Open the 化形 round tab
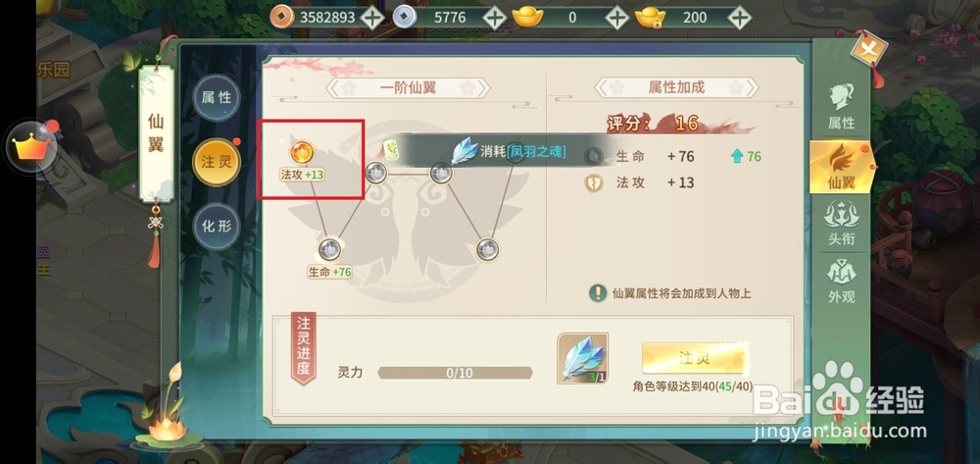980x464 pixels. coord(217,227)
